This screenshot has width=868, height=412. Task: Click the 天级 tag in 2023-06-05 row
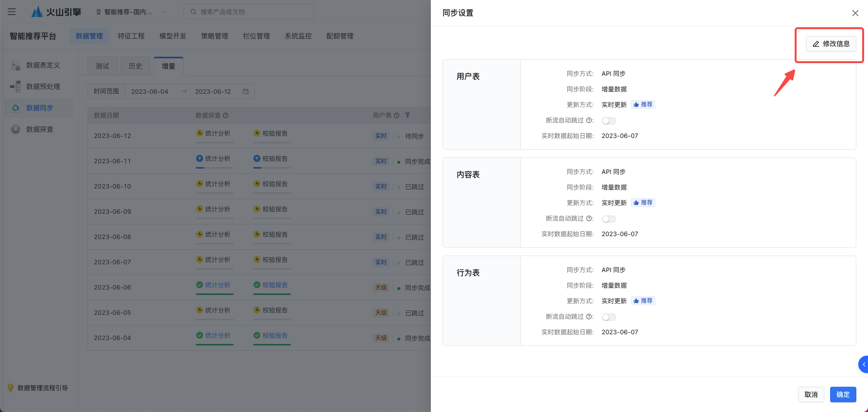coord(381,313)
